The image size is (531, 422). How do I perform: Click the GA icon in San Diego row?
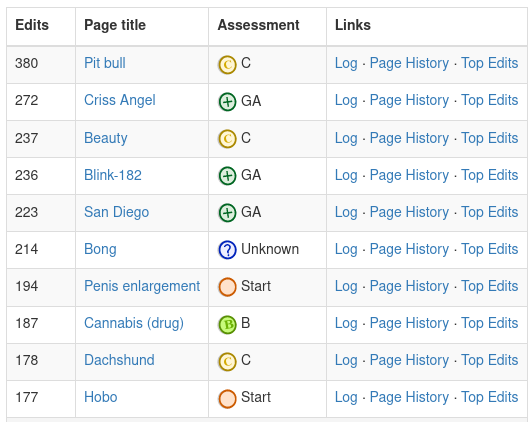click(227, 213)
